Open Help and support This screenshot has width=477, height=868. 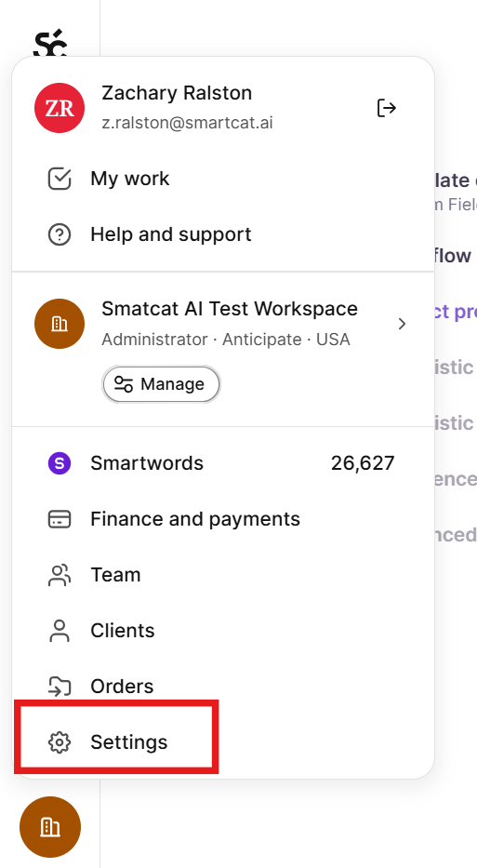click(223, 234)
